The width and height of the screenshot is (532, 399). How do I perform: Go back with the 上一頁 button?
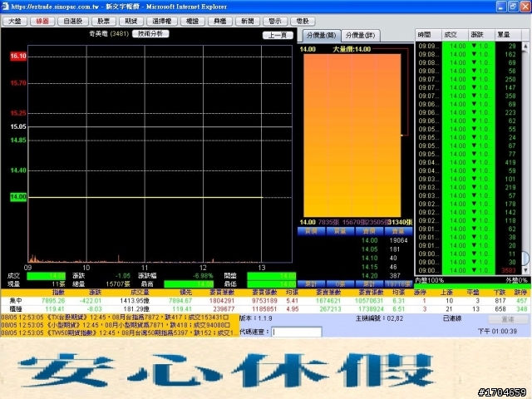(278, 35)
